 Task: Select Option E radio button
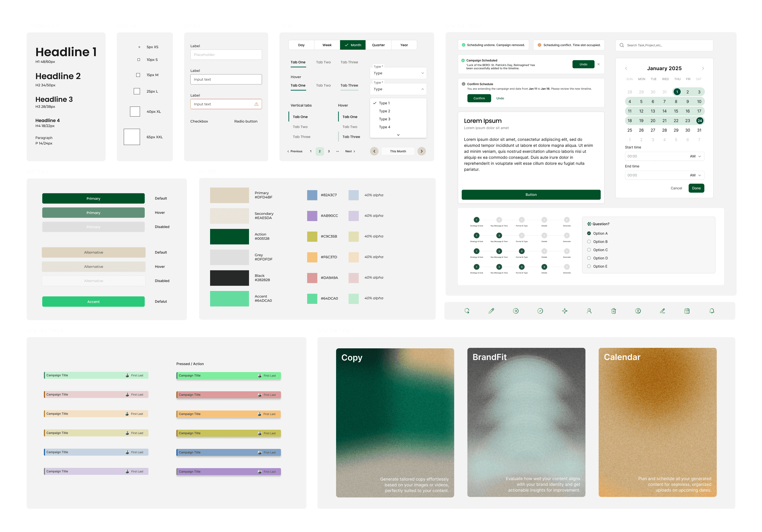point(589,266)
